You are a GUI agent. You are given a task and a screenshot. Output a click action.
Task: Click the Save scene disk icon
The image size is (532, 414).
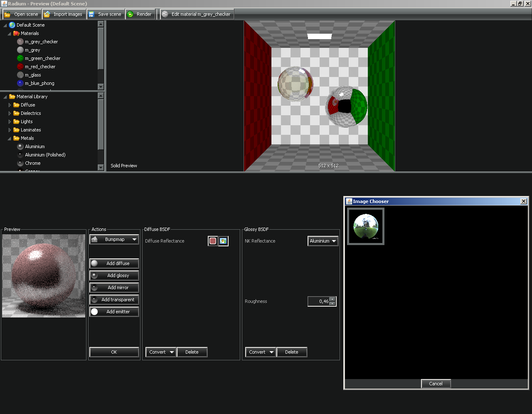(x=91, y=14)
